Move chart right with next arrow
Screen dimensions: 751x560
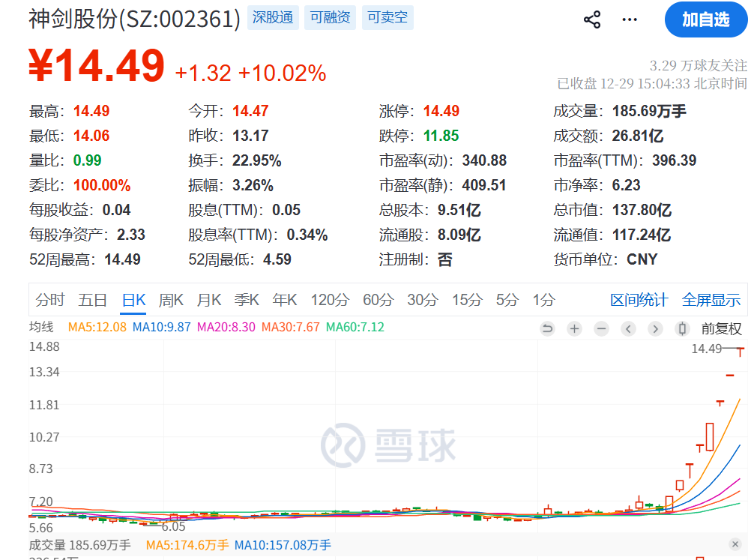[655, 328]
